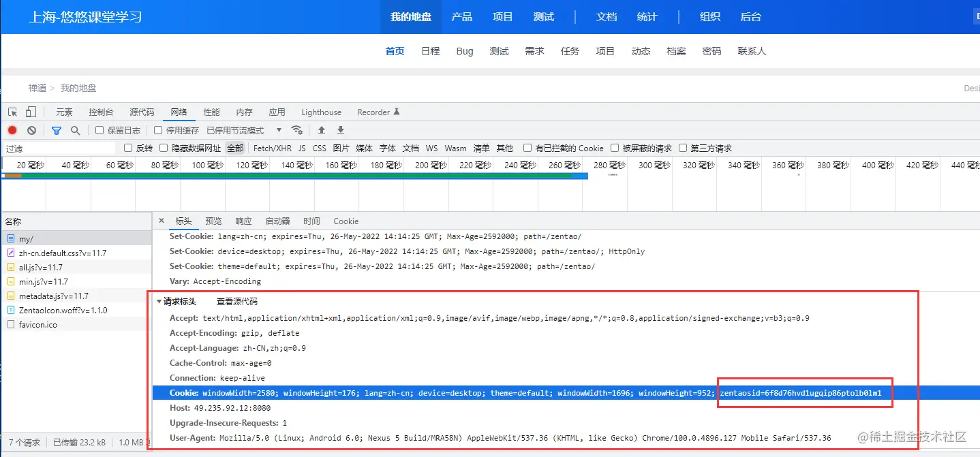Click the all.js file icon
980x457 pixels.
[11, 268]
